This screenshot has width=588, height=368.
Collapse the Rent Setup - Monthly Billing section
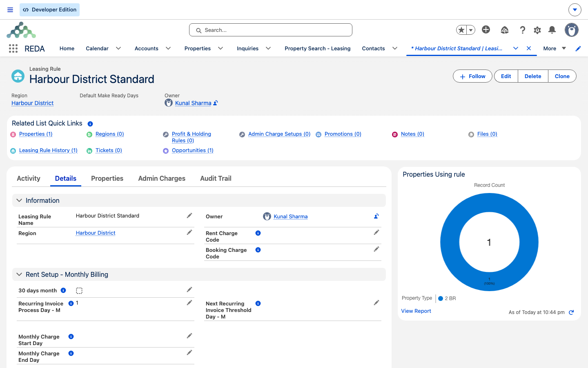pos(19,274)
